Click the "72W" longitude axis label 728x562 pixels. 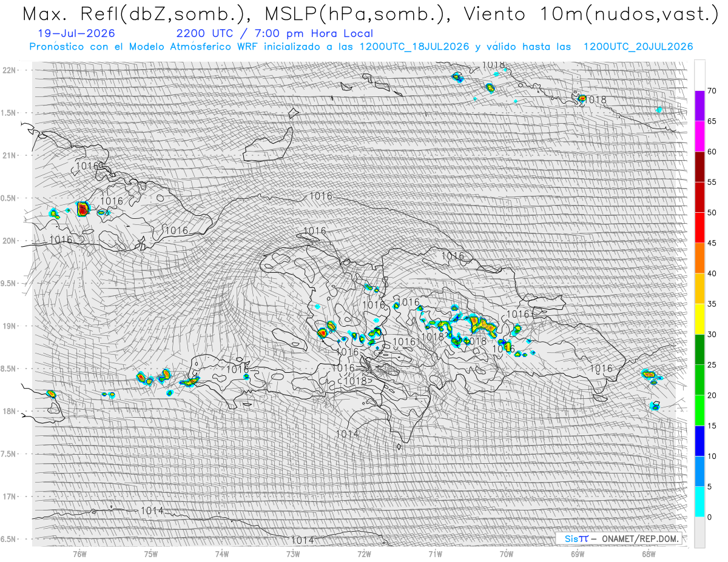364,554
